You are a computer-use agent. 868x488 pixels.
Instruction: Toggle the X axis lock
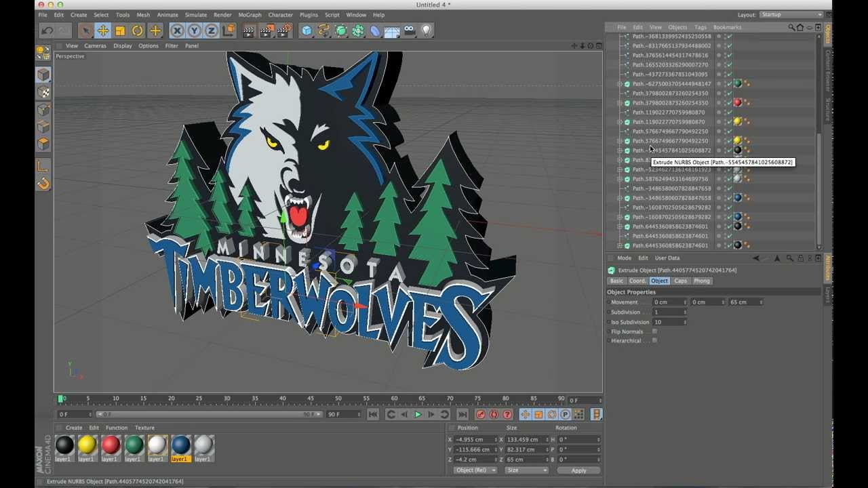coord(178,30)
